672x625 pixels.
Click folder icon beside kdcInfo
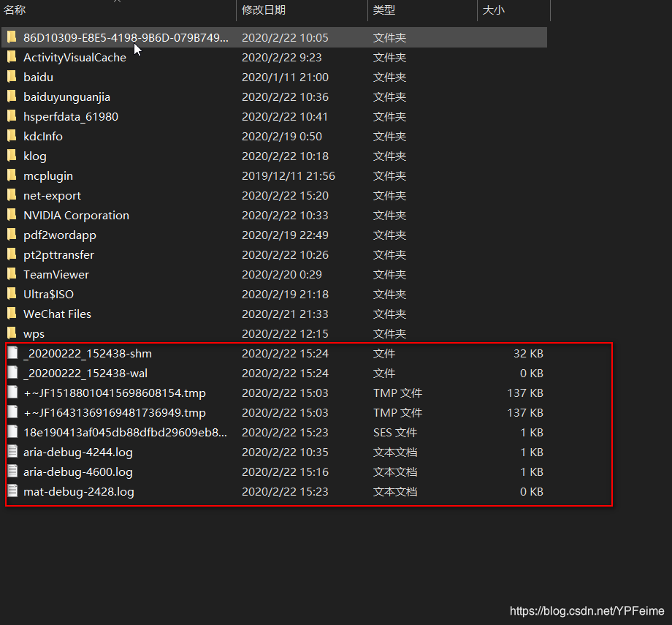[x=12, y=135]
